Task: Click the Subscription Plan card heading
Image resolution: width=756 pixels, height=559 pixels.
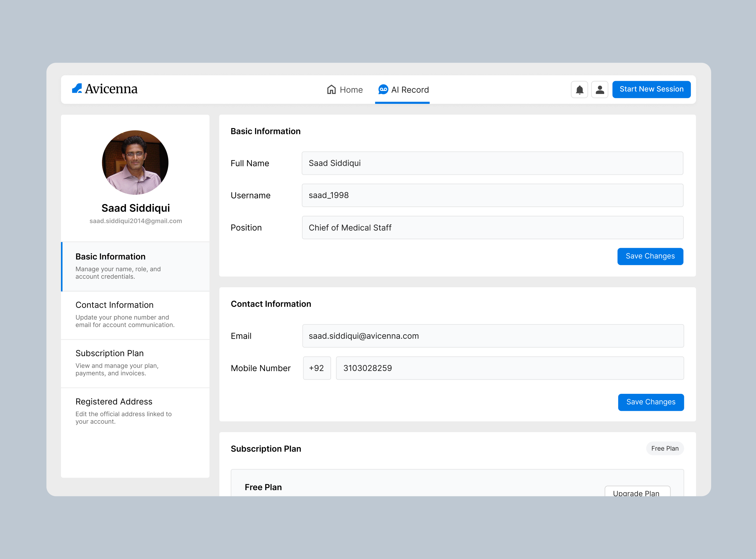Action: [266, 449]
